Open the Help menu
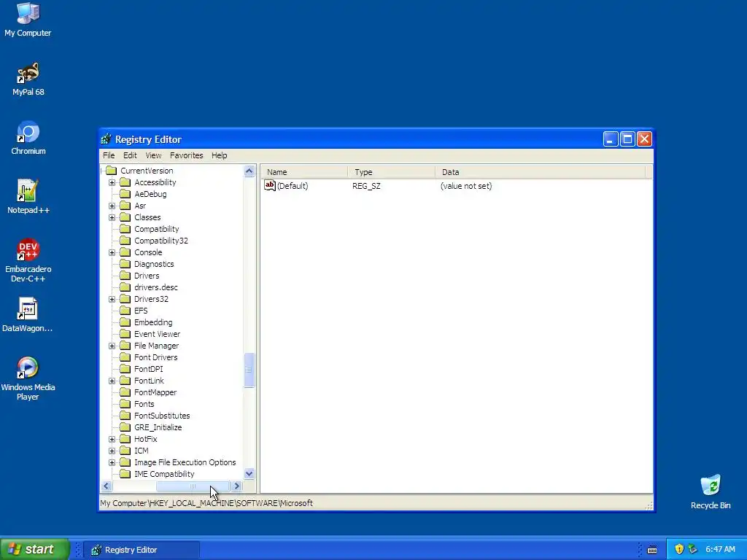This screenshot has height=560, width=747. [219, 155]
